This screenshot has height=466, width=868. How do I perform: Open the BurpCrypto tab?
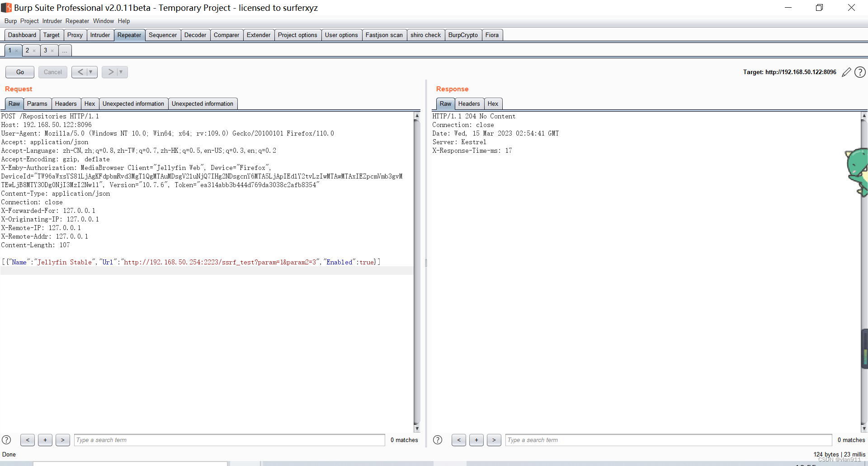pyautogui.click(x=463, y=35)
